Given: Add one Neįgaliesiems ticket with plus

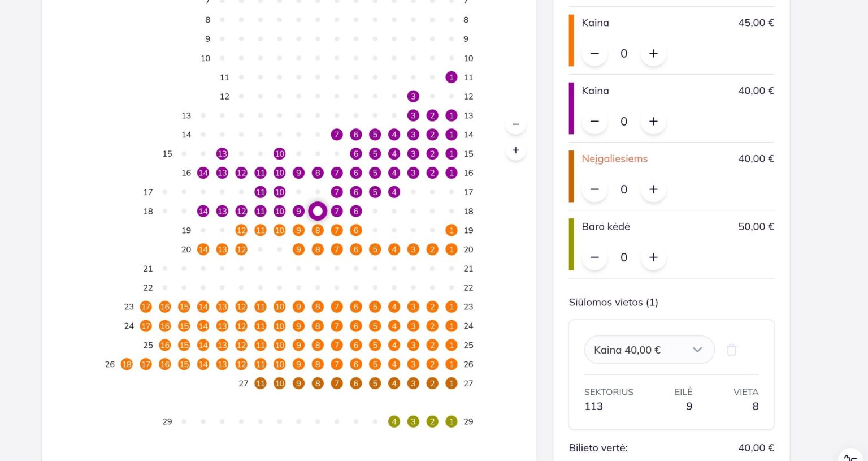Looking at the screenshot, I should pos(653,189).
